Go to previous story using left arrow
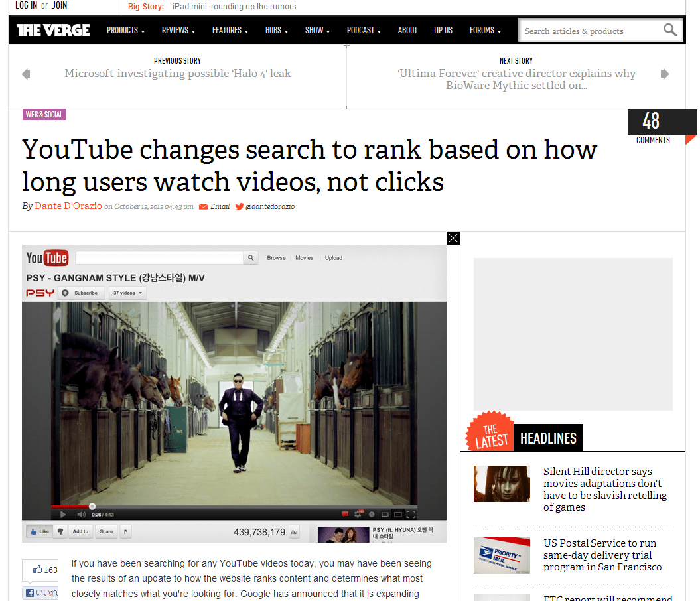Screen dimensions: 700x601 coord(26,74)
